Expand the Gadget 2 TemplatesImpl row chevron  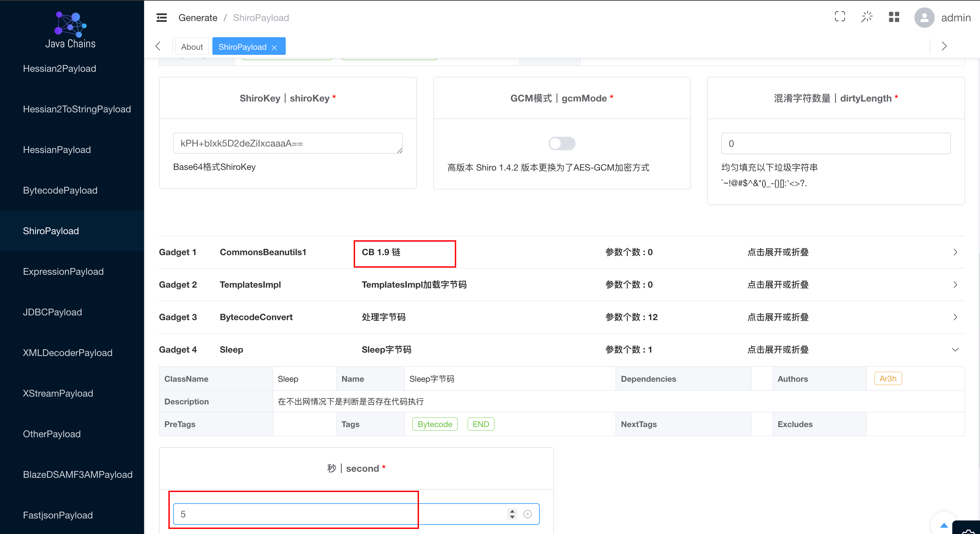point(955,285)
